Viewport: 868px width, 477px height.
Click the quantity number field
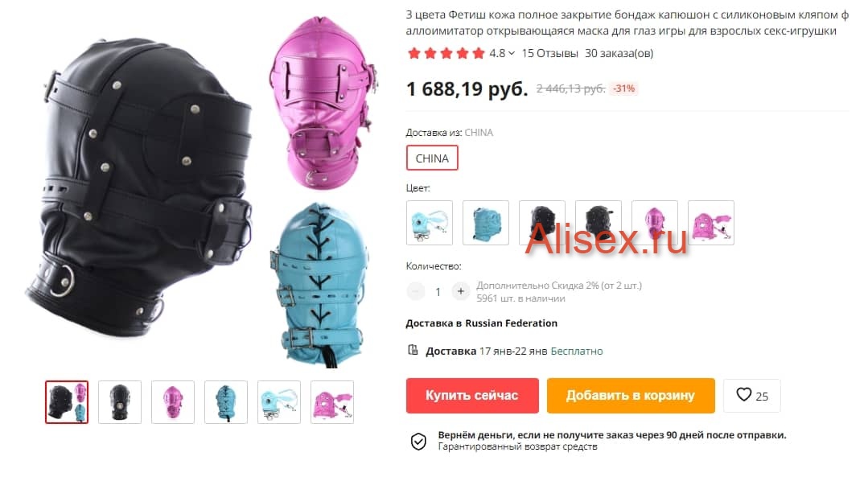click(x=438, y=292)
